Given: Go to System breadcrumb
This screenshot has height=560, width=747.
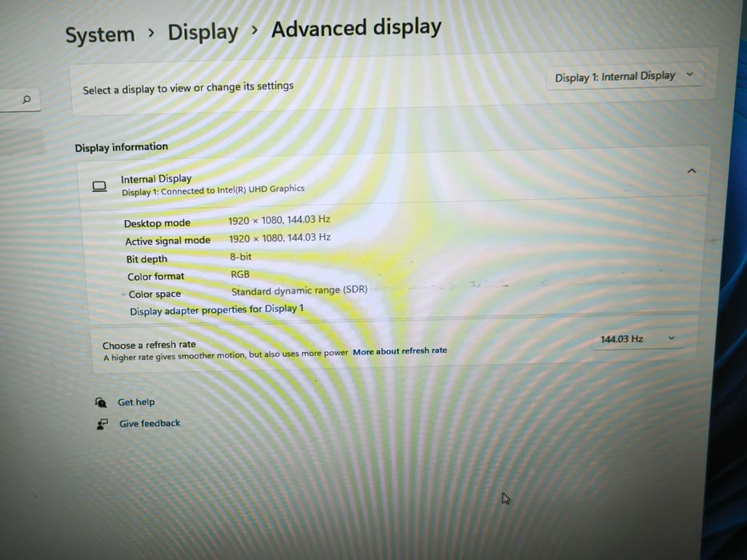Looking at the screenshot, I should click(x=99, y=34).
